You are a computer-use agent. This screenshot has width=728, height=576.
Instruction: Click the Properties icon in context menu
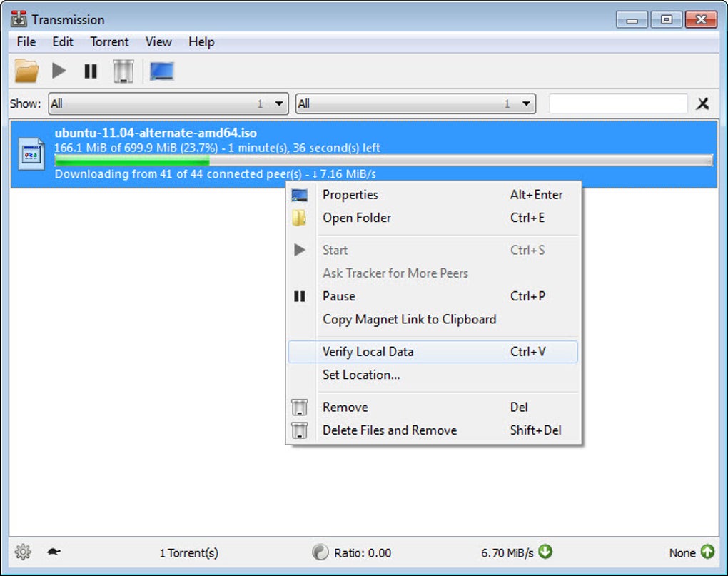pos(300,195)
